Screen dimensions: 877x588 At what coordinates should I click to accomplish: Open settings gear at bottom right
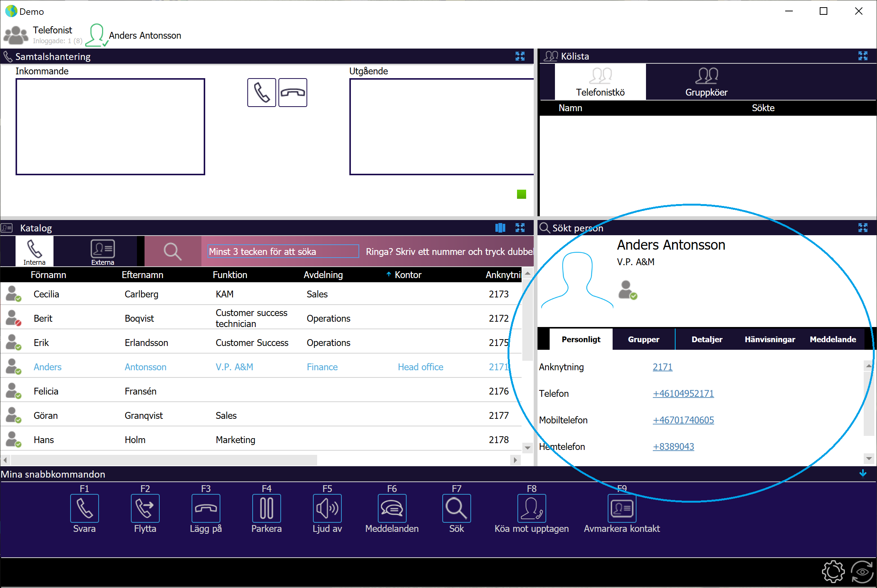833,572
